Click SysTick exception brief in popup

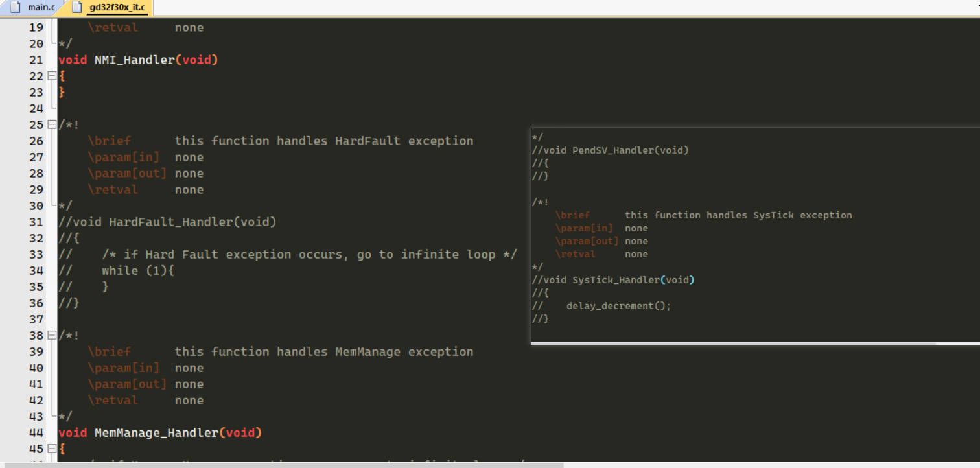point(738,215)
